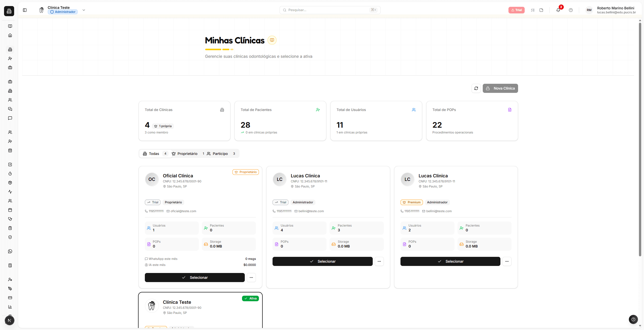This screenshot has width=644, height=330.
Task: Expand the Clínica Teste clinic switcher chevron
Action: [x=84, y=10]
